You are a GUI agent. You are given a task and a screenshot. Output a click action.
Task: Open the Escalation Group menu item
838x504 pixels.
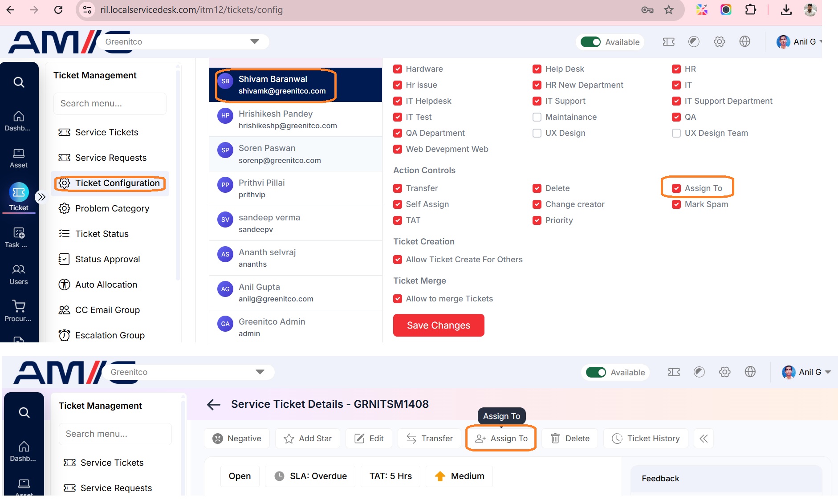pyautogui.click(x=110, y=336)
